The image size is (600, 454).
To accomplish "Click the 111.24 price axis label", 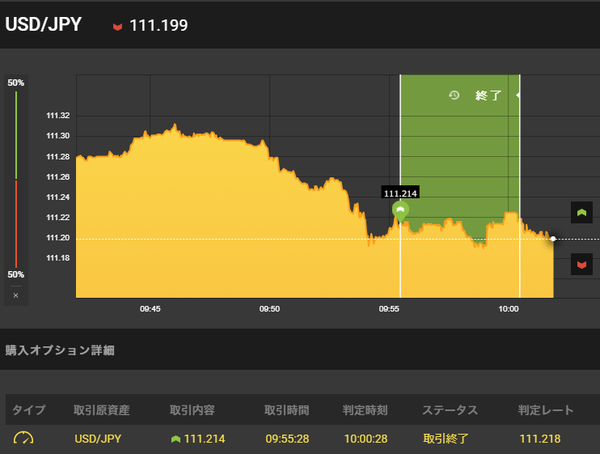I will click(x=58, y=197).
